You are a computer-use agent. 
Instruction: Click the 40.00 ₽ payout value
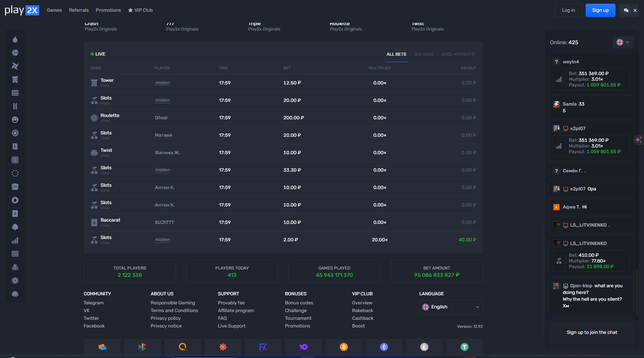467,240
